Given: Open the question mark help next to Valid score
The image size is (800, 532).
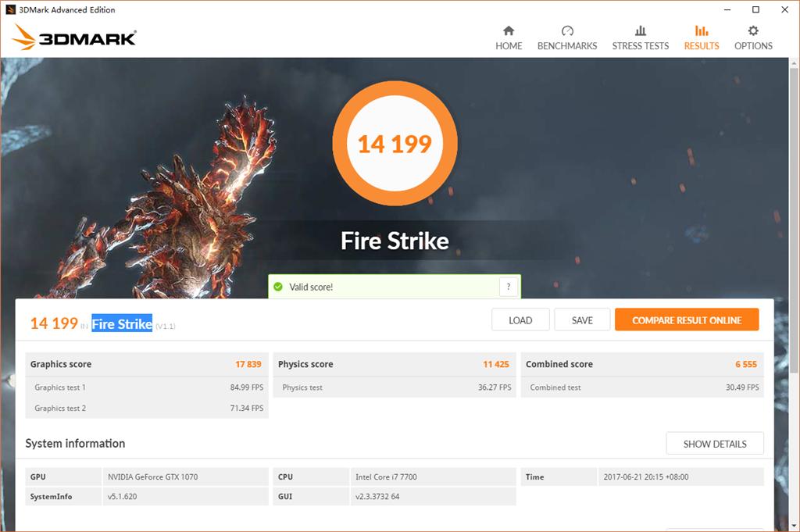Looking at the screenshot, I should 509,287.
